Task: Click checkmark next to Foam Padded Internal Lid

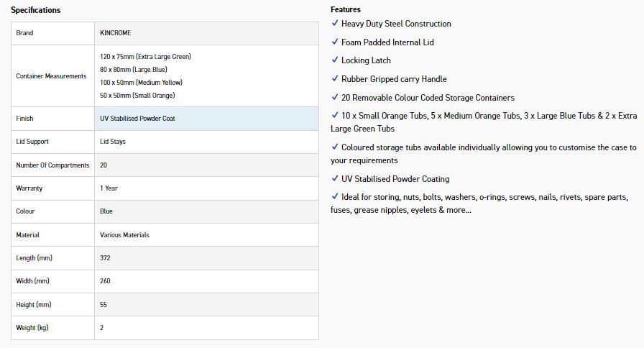Action: point(335,42)
